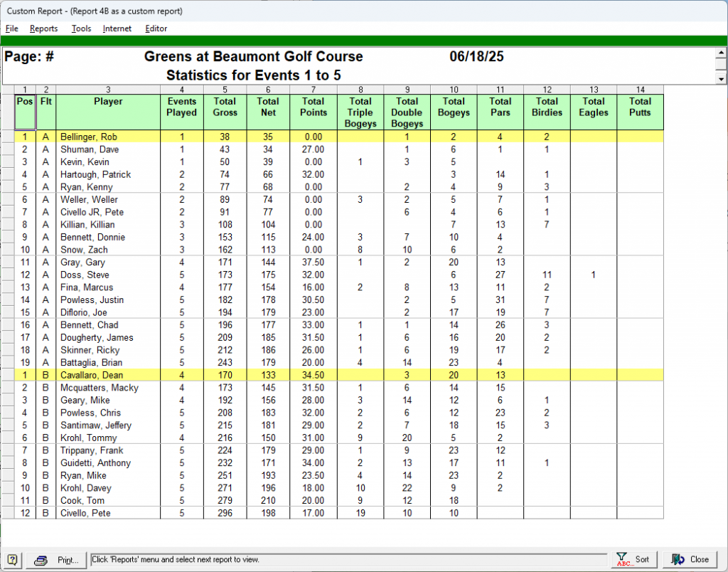Click the row selector beside Shuman, Dave
This screenshot has height=572, width=728.
coord(7,150)
